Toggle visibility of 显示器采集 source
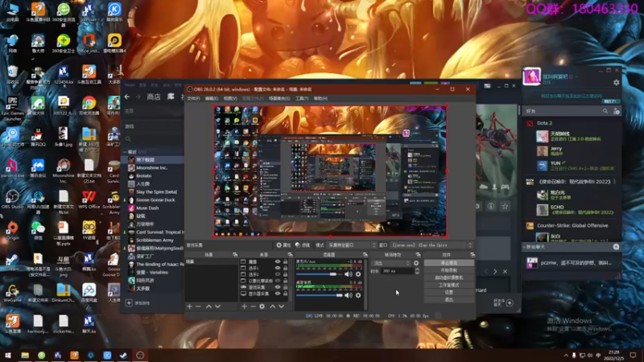This screenshot has width=644, height=362. [278, 294]
